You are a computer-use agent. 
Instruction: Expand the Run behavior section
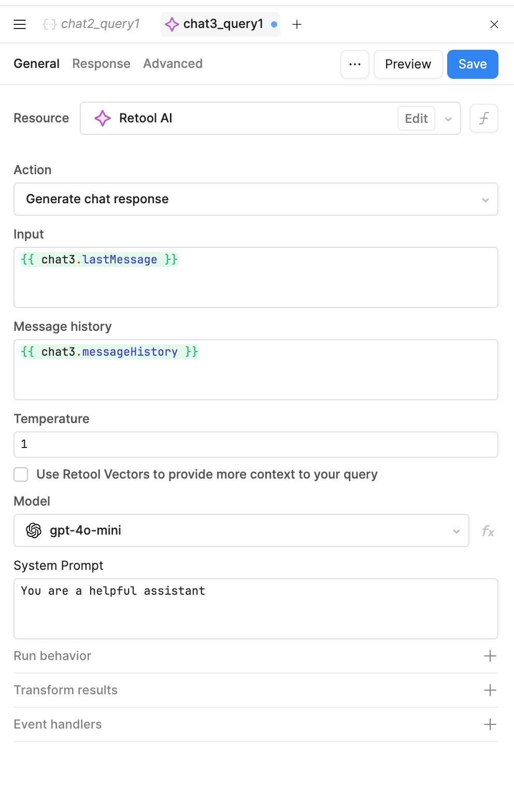256,656
